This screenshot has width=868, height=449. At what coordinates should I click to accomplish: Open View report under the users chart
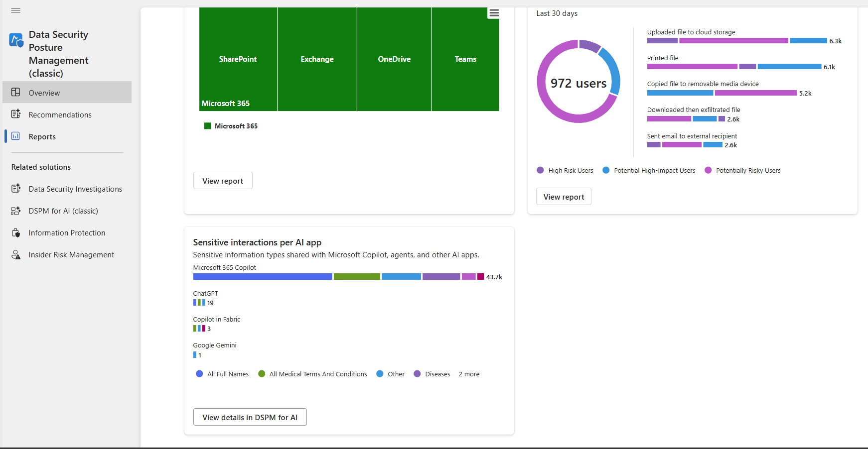click(564, 197)
